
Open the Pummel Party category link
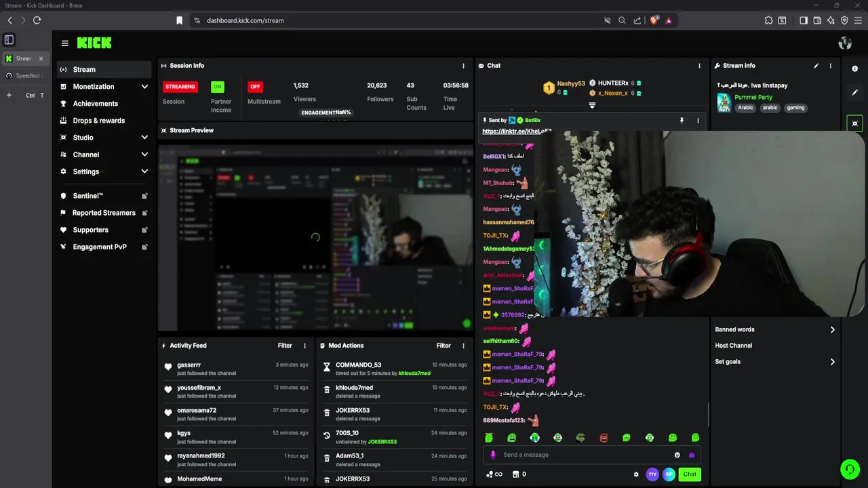pyautogui.click(x=753, y=97)
